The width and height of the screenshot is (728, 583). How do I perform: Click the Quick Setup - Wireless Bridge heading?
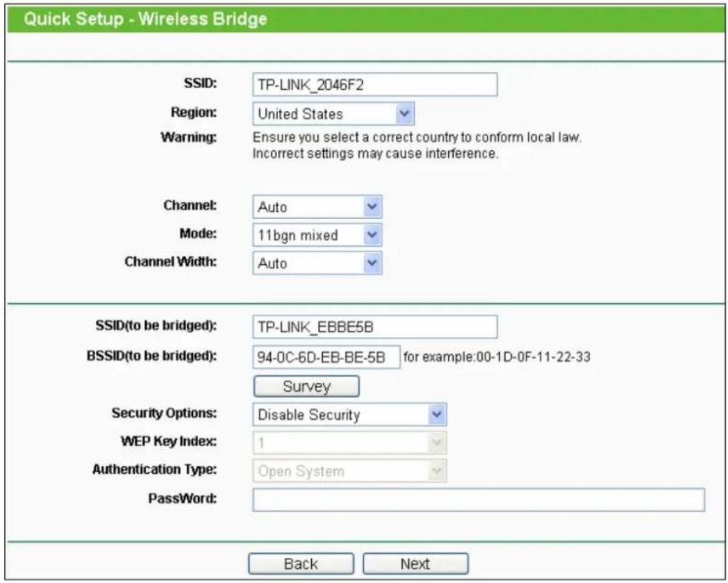pyautogui.click(x=145, y=19)
